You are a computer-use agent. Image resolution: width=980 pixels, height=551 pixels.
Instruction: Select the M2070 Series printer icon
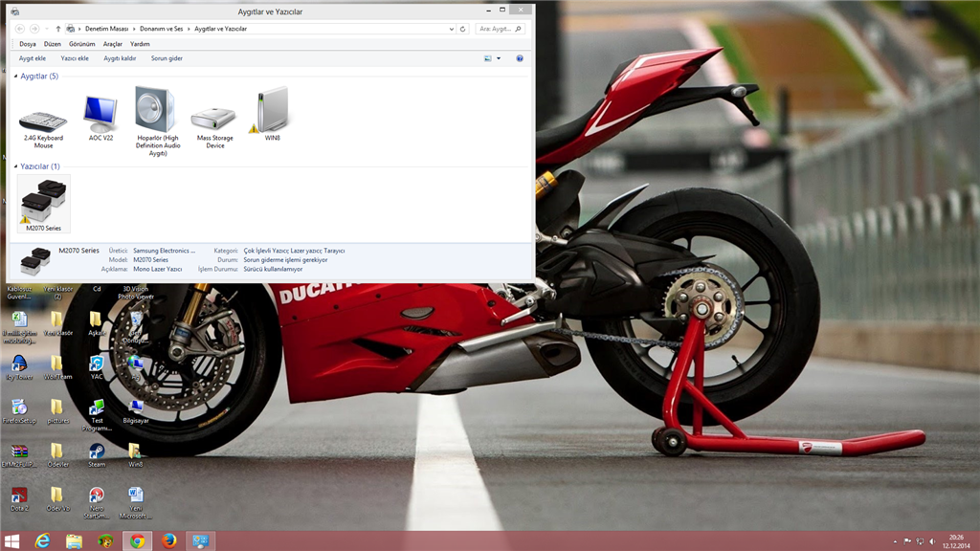[44, 204]
